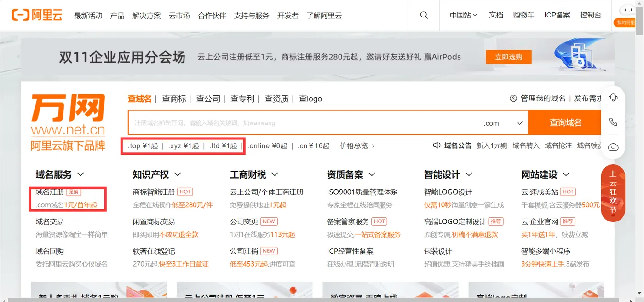Open the customer service headset icon
This screenshot has width=644, height=302.
(x=613, y=98)
